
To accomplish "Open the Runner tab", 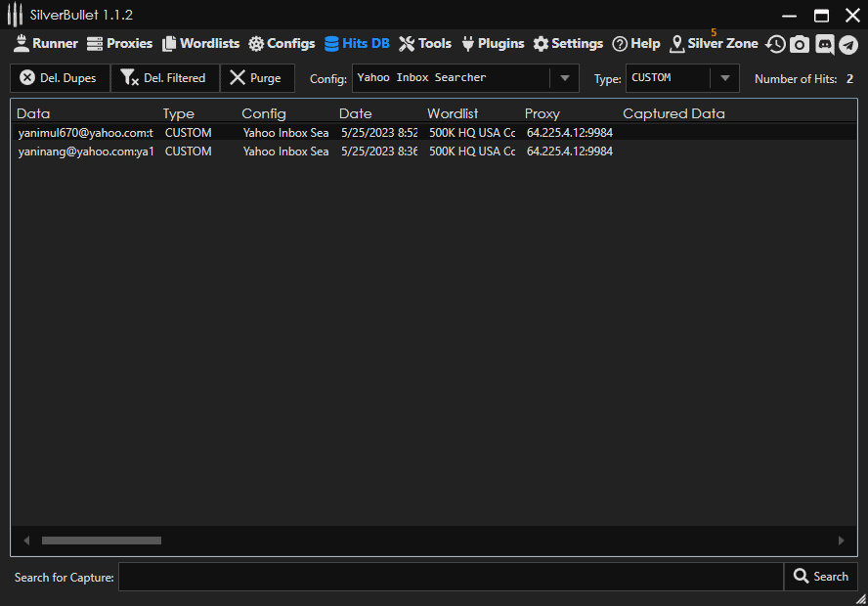I will (45, 44).
